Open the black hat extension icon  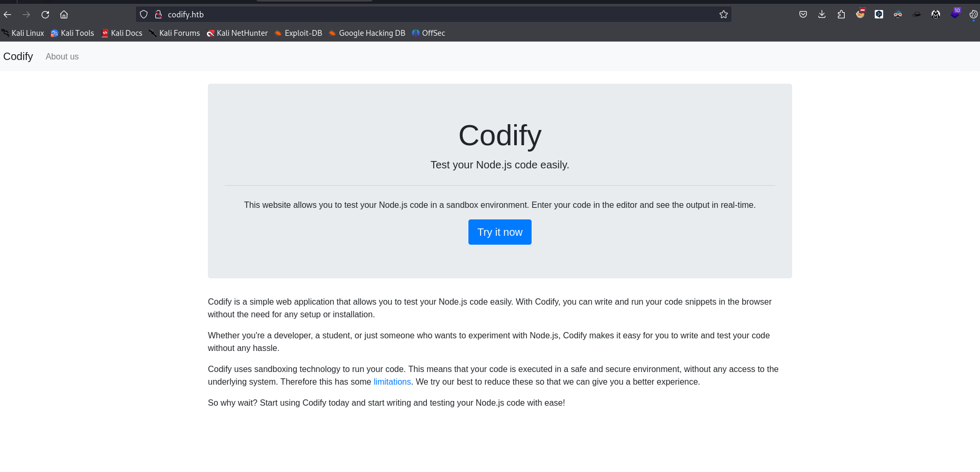click(917, 15)
